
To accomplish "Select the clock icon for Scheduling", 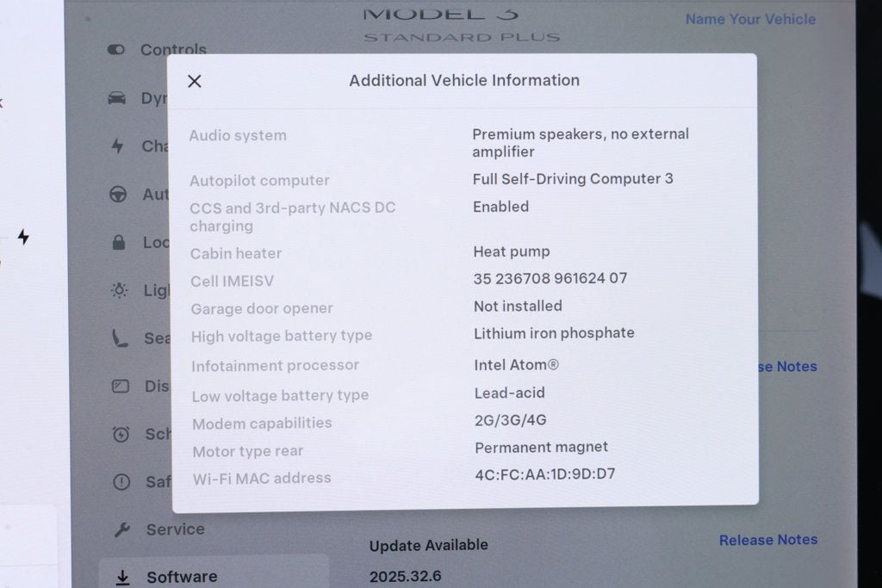I will 121,434.
